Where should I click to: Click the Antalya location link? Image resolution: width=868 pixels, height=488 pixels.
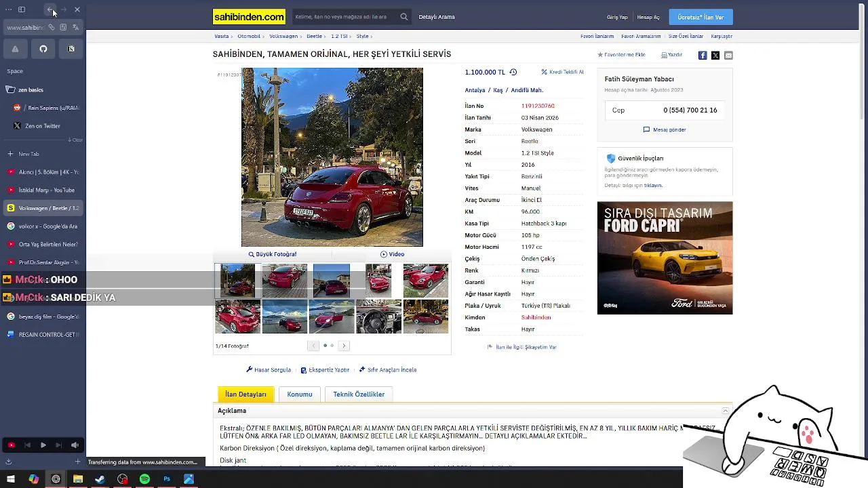475,90
